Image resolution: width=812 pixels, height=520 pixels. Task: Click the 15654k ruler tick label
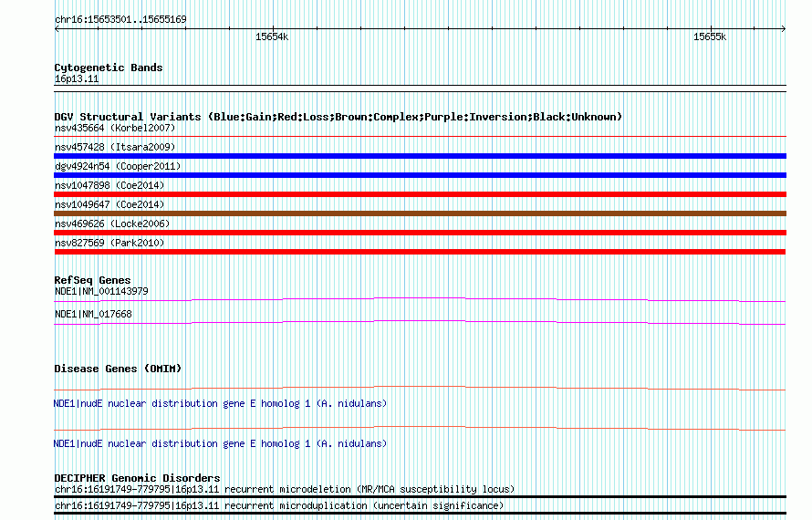[x=272, y=36]
